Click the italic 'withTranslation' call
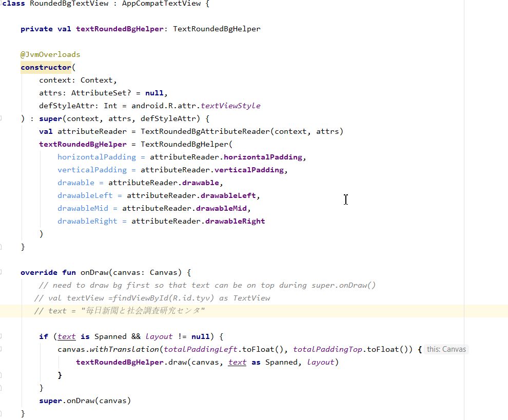 click(124, 350)
